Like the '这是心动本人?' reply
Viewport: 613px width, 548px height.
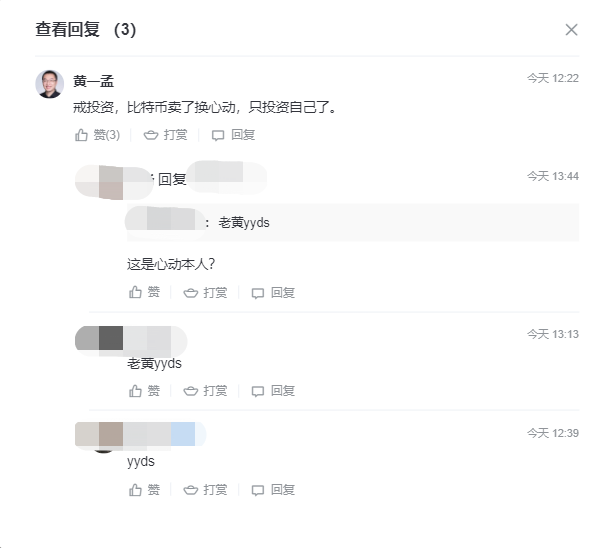tap(144, 293)
